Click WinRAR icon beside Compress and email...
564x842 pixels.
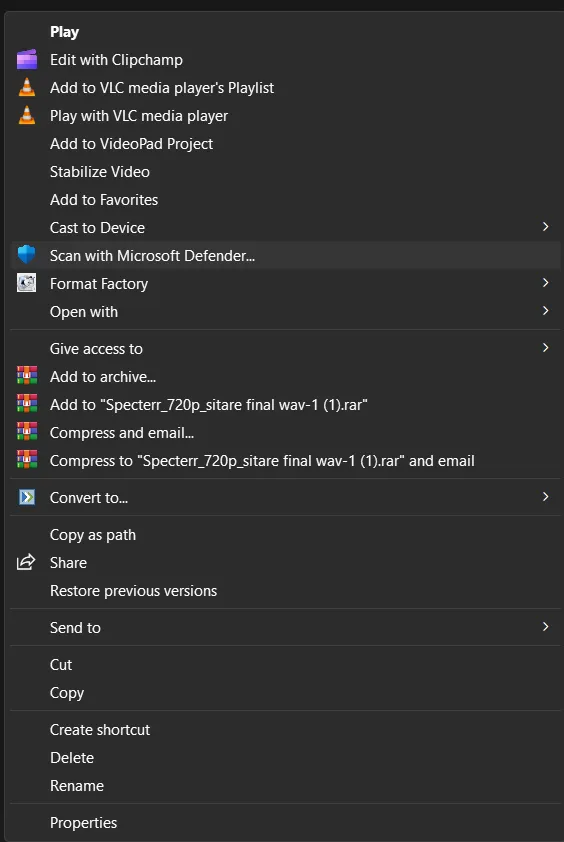click(27, 432)
